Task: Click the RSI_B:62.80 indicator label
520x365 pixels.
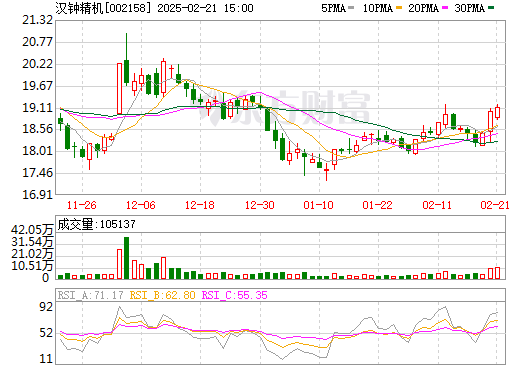Action: [x=162, y=295]
